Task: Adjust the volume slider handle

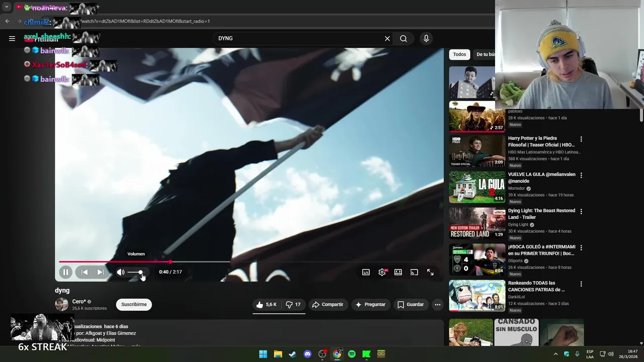Action: coord(140,272)
